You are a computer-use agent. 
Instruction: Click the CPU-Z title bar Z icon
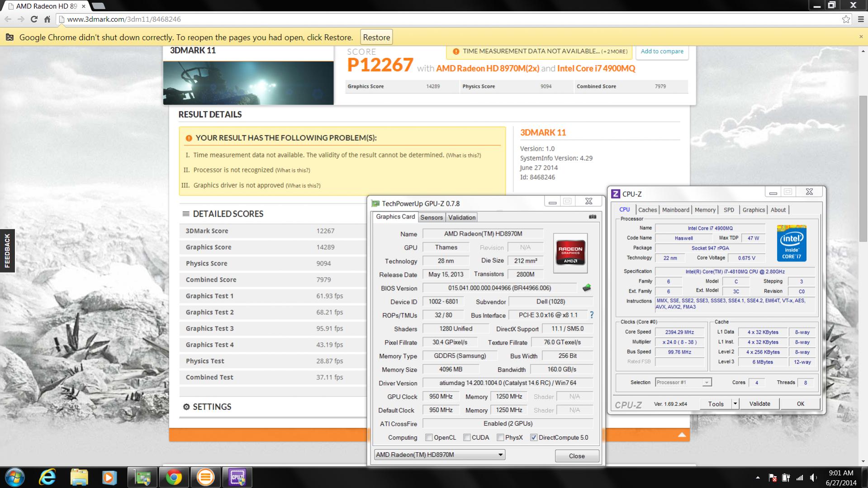pyautogui.click(x=616, y=194)
